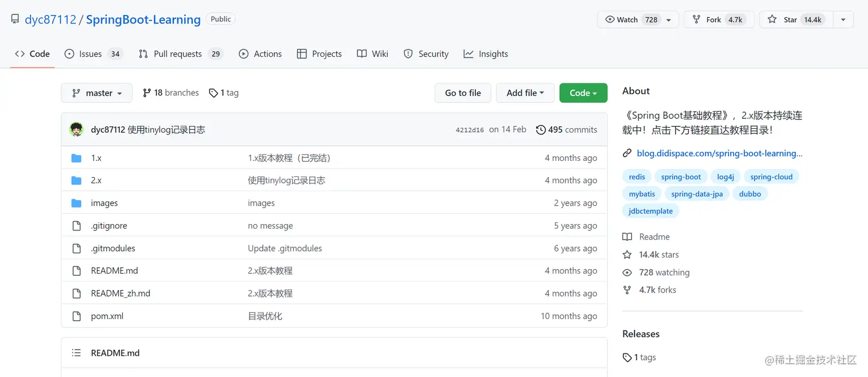Jump to Readme from About sidebar
868x377 pixels.
coord(646,237)
